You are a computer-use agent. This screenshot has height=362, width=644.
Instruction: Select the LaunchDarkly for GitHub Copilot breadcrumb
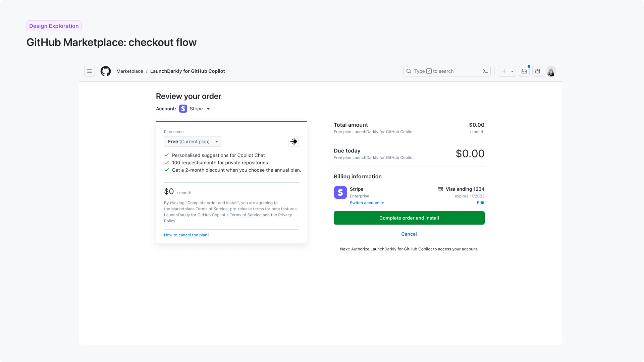tap(187, 71)
